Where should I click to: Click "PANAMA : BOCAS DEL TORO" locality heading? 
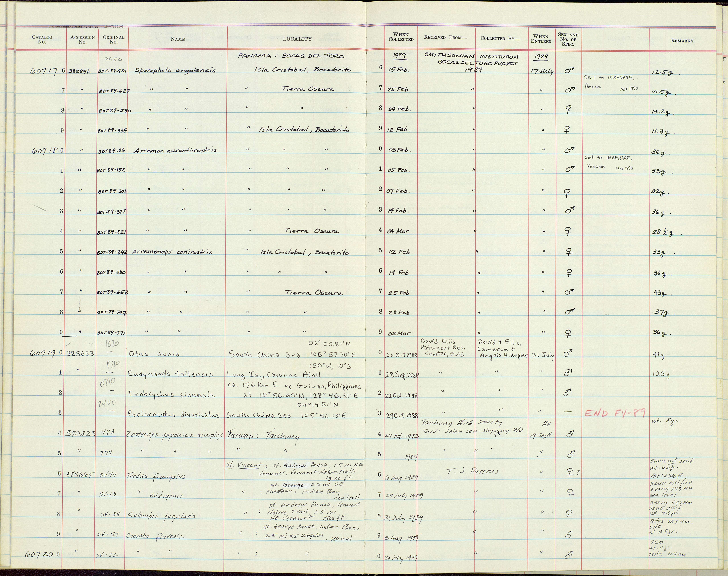coord(291,56)
